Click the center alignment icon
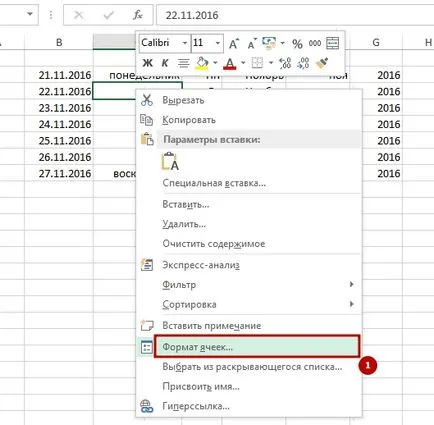 click(183, 63)
